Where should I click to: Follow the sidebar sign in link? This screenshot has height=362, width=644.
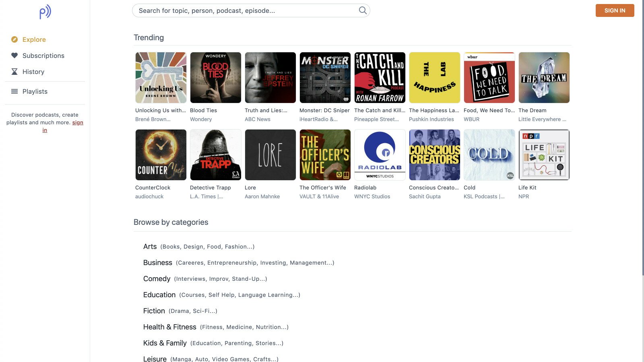point(77,123)
